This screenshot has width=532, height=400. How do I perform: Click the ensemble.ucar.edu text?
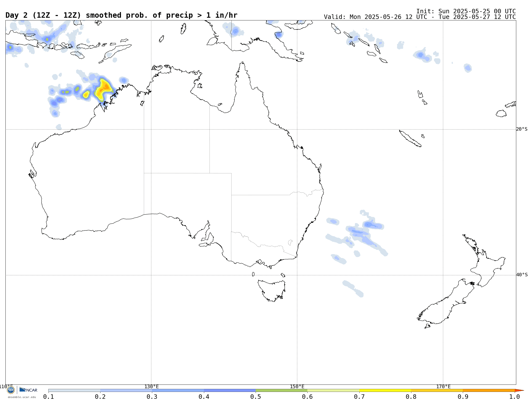point(22,397)
